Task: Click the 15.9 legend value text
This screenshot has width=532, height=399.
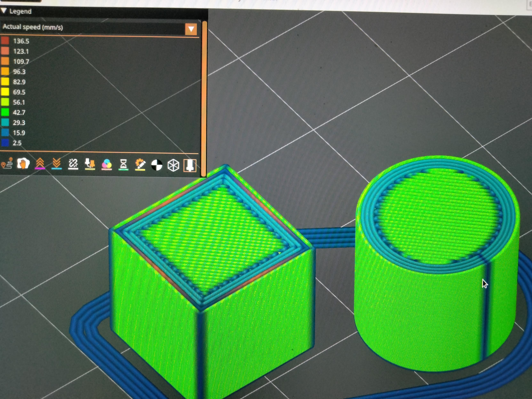Action: pos(19,133)
